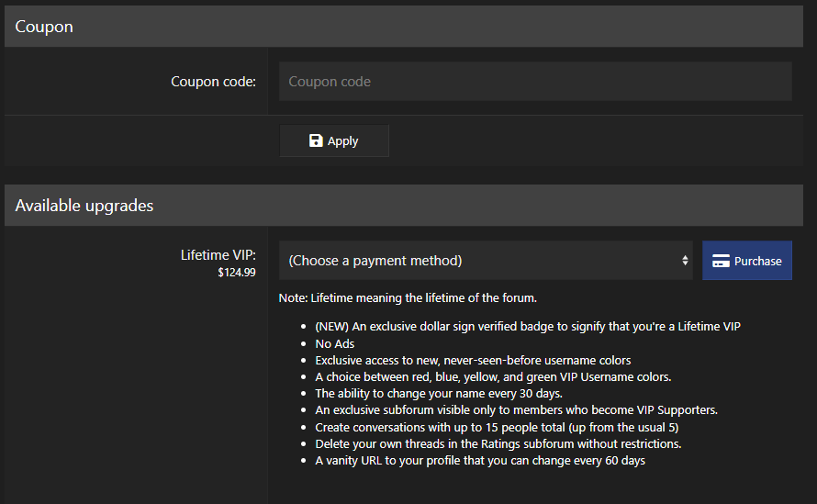
Task: Click the floppy disk icon on Apply
Action: tap(316, 140)
